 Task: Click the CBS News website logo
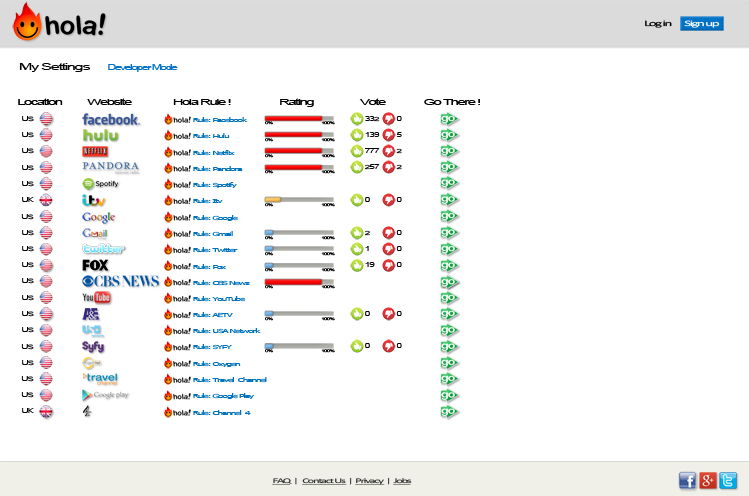coord(120,281)
